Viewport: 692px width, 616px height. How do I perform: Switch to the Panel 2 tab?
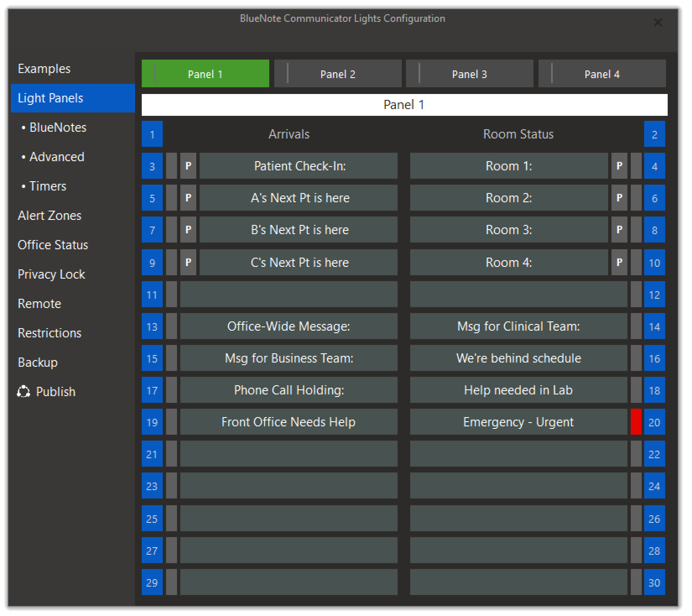coord(338,73)
